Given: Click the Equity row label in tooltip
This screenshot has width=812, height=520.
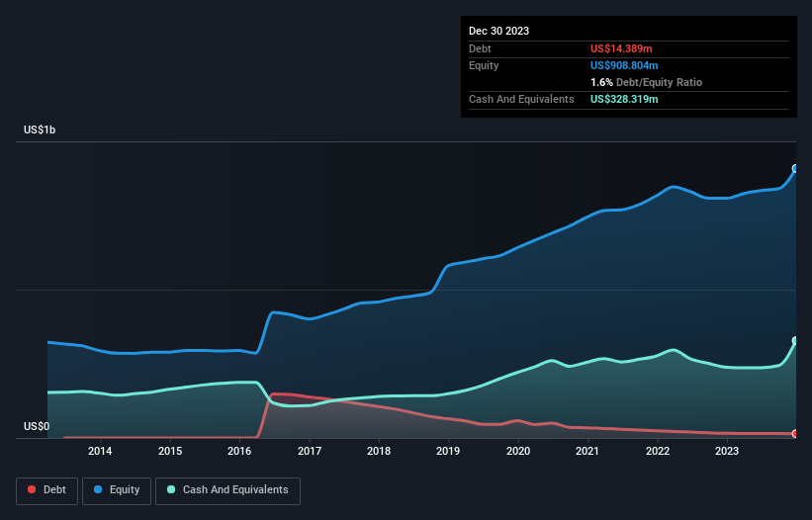Looking at the screenshot, I should [x=484, y=65].
